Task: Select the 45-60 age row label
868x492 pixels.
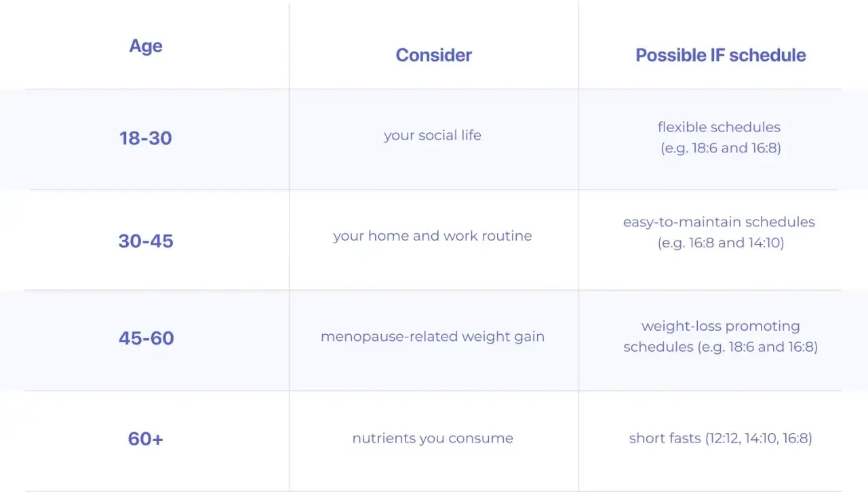Action: pos(146,337)
